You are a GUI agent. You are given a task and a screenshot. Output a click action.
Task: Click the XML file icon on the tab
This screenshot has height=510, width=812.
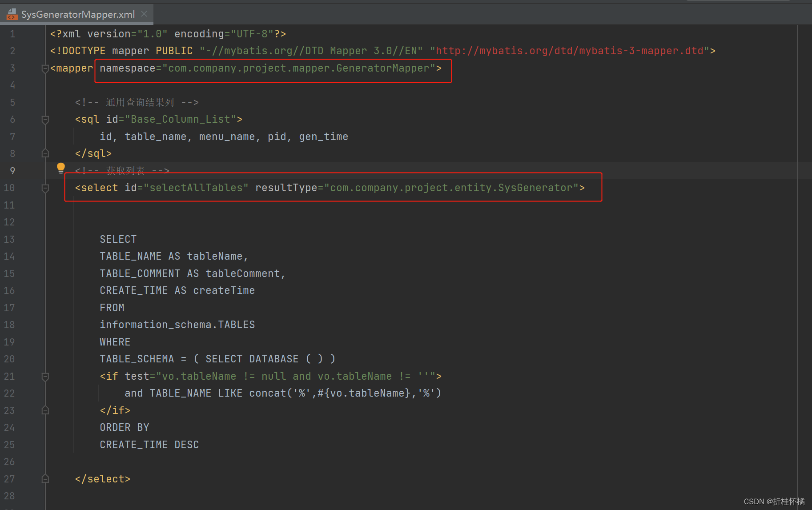12,14
